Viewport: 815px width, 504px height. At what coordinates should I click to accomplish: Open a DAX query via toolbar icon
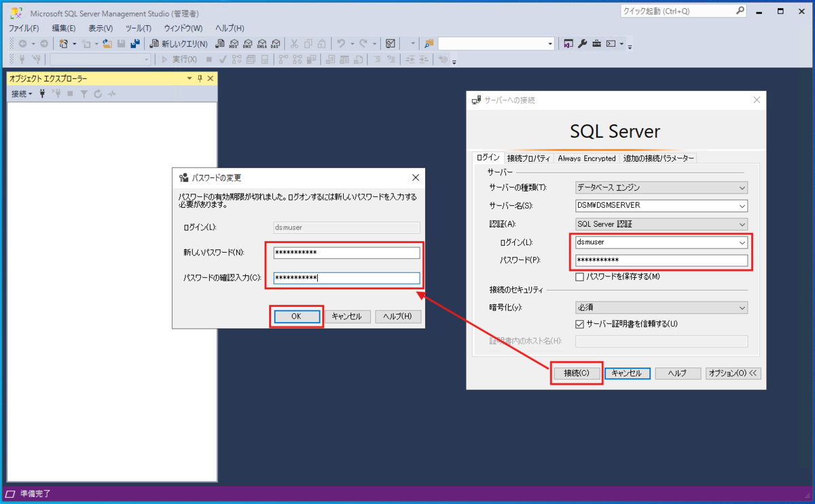pyautogui.click(x=276, y=43)
